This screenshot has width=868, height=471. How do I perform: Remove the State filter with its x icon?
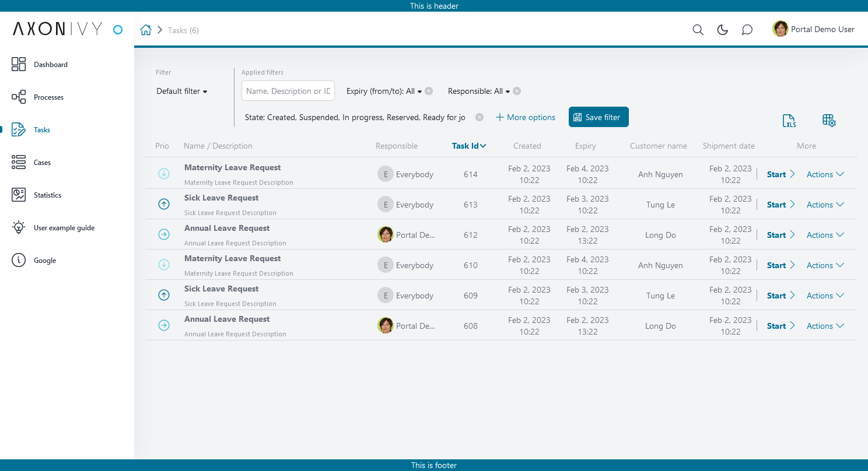pos(480,117)
